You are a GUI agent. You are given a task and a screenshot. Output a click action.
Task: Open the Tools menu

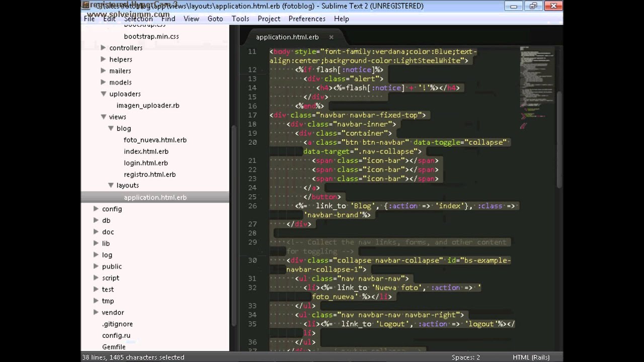pyautogui.click(x=240, y=19)
